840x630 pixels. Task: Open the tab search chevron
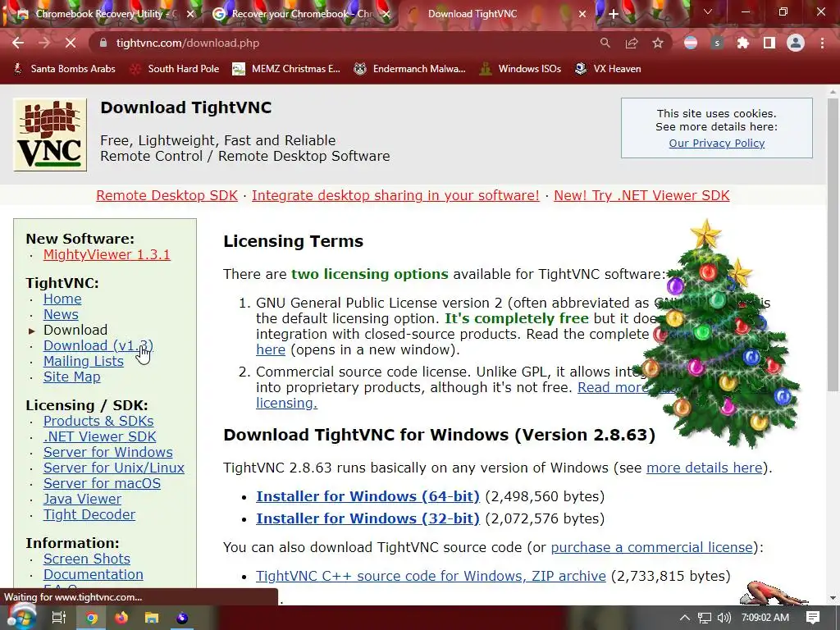tap(707, 11)
